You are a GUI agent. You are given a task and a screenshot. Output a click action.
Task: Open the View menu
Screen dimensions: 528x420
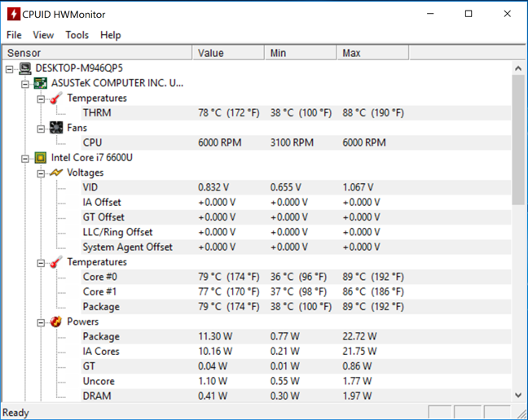coord(43,35)
